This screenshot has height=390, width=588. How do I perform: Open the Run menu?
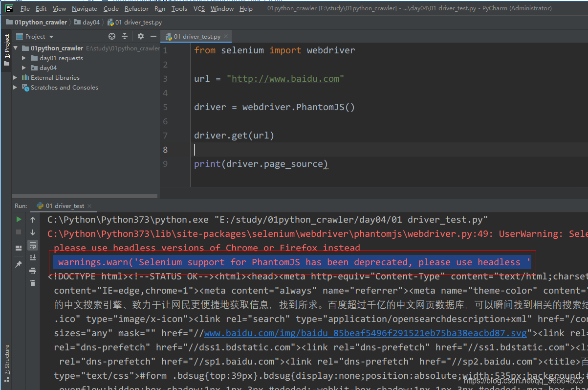[159, 8]
